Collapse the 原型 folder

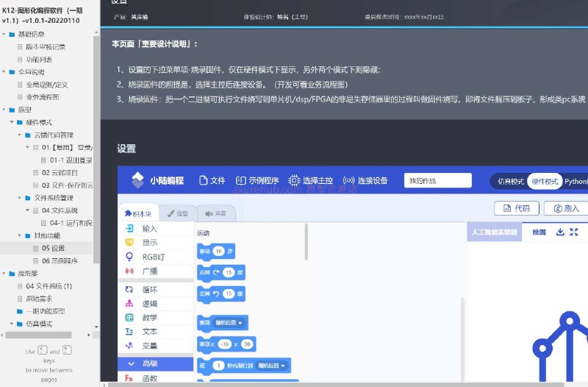4,110
